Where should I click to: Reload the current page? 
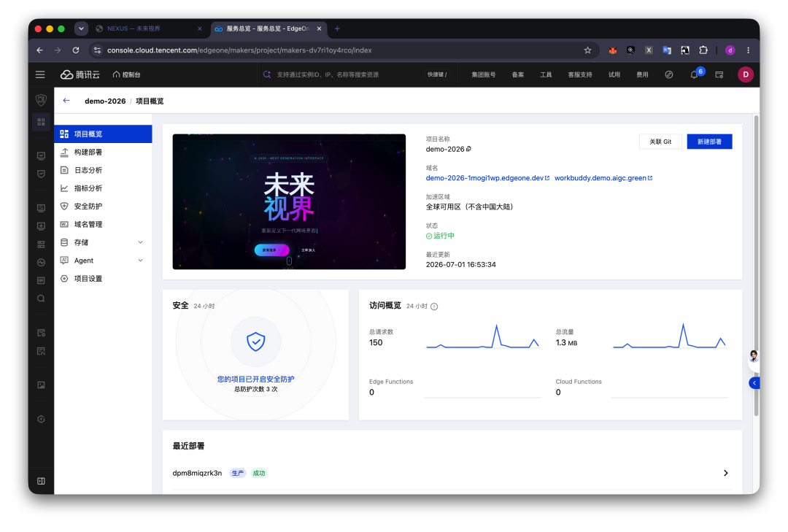pos(76,50)
